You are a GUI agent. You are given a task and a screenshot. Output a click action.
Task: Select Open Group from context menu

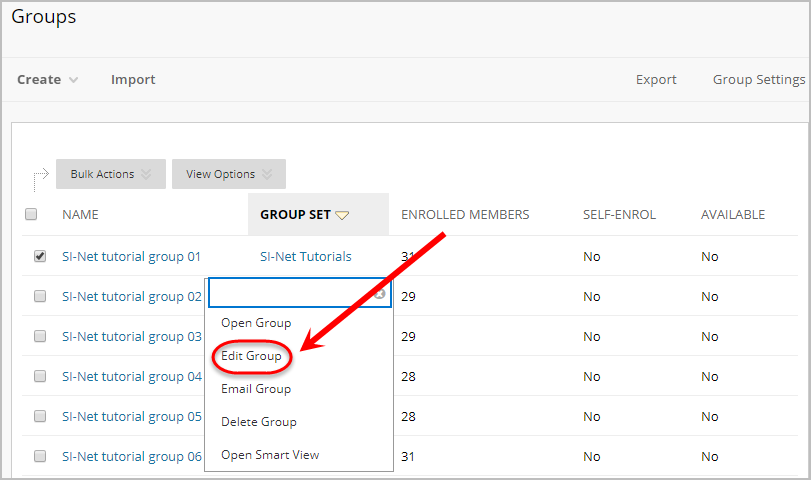pyautogui.click(x=256, y=323)
